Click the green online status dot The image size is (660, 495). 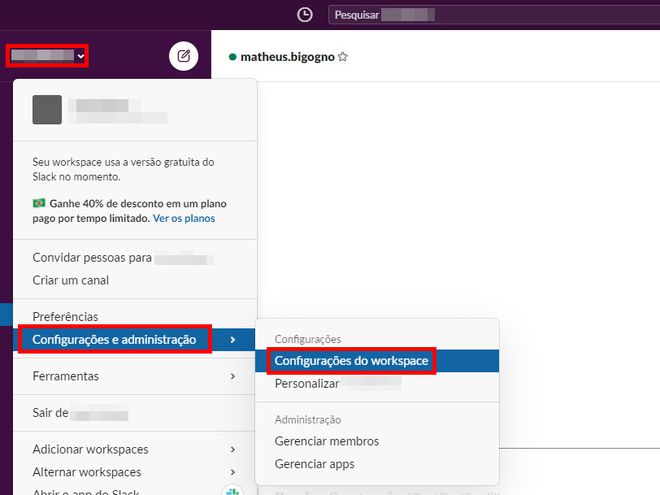coord(232,57)
